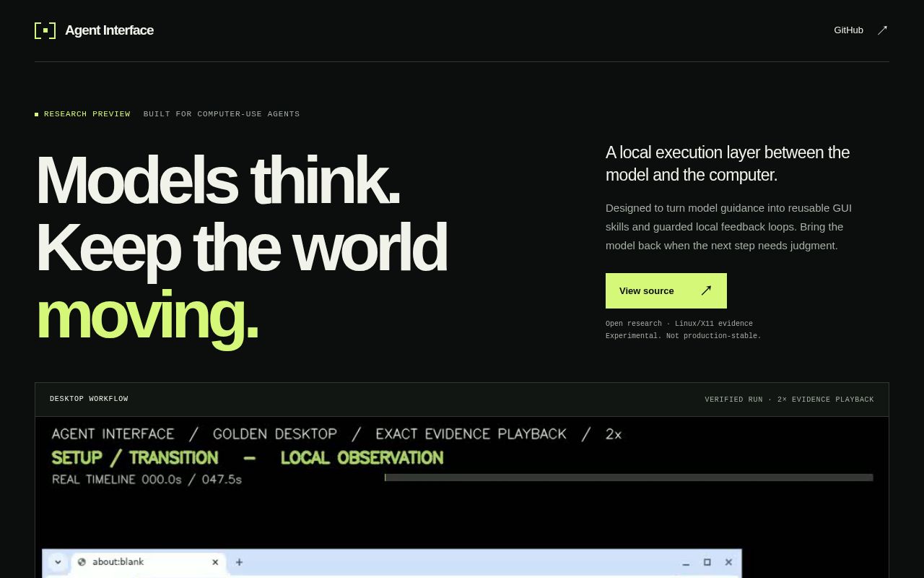The height and width of the screenshot is (578, 924).
Task: Close the about:blank tab in the video
Action: [215, 562]
